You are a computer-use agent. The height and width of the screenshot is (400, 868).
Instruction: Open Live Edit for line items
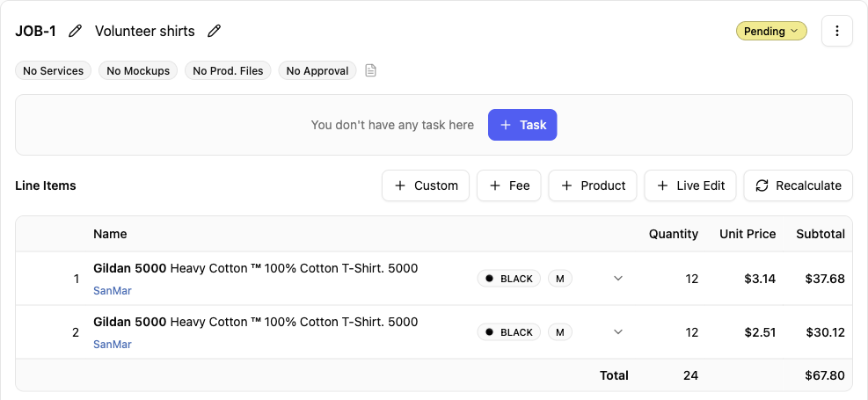click(x=689, y=185)
